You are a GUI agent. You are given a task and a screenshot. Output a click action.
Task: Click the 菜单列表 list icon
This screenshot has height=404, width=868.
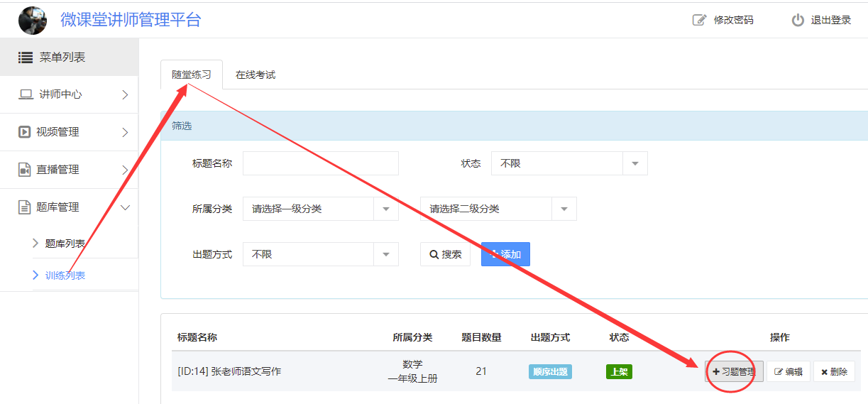click(26, 58)
